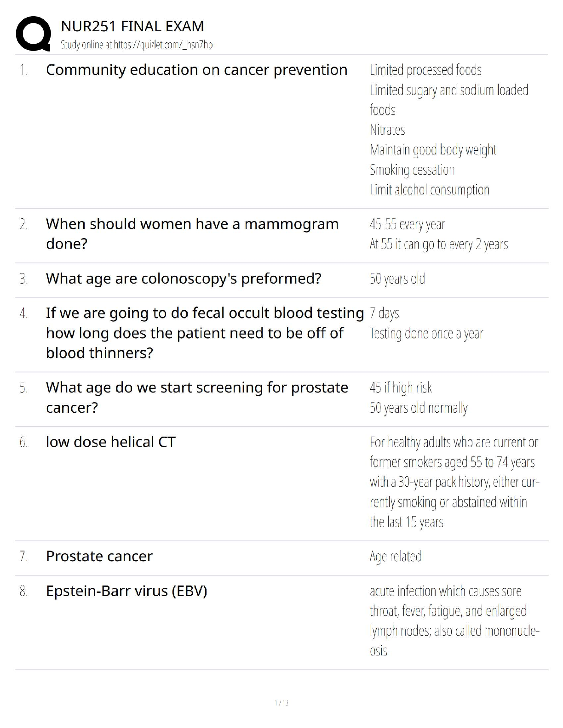Select the '45-55 every year' answer
The height and width of the screenshot is (728, 563).
[407, 224]
